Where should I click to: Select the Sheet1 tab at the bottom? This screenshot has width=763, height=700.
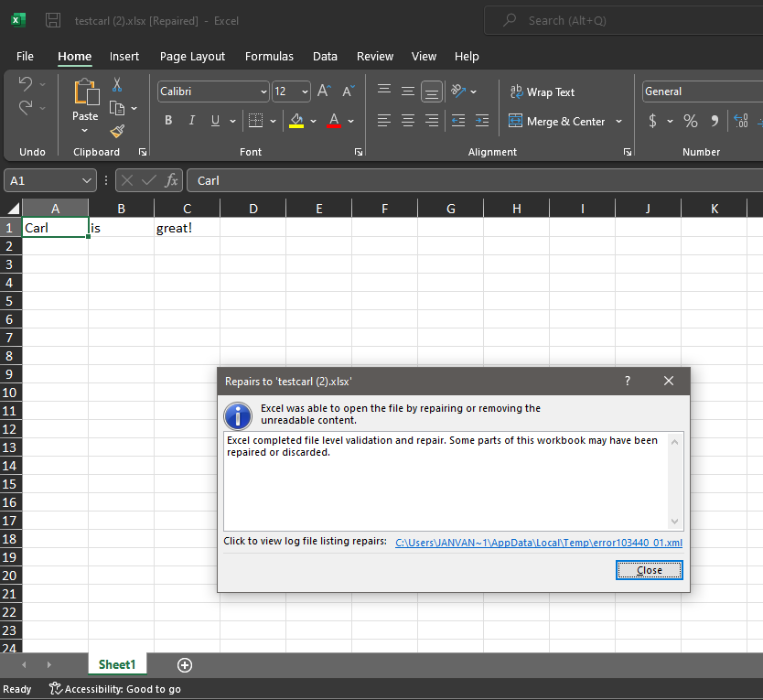tap(117, 664)
